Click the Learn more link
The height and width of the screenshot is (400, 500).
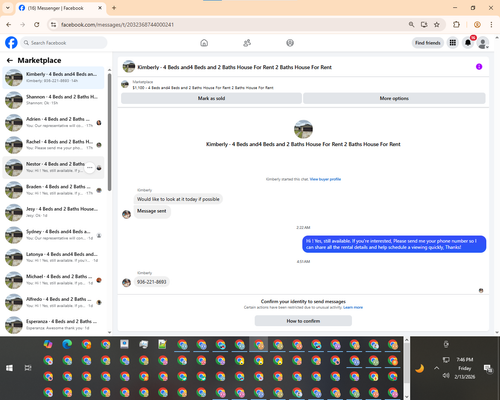(x=353, y=307)
